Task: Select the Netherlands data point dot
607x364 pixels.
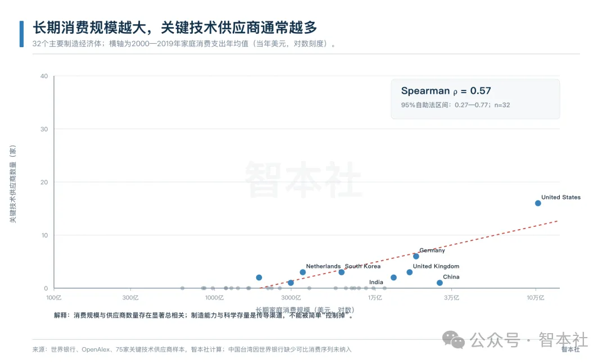Action: pos(303,272)
